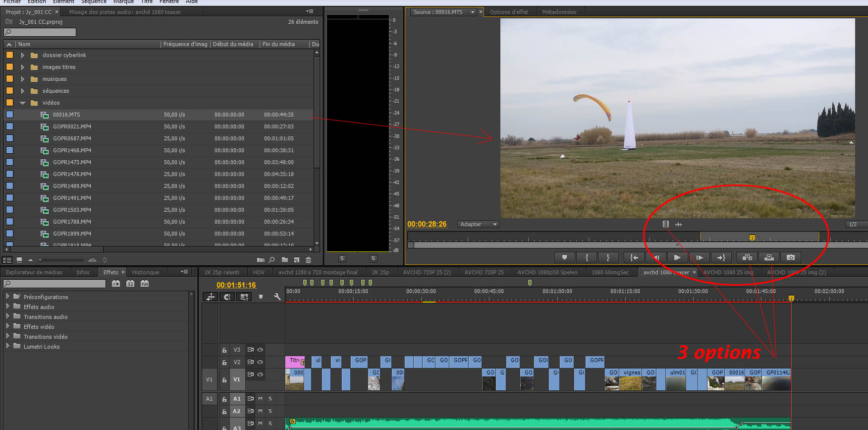Mute audio track A1
Screen dimensions: 868x430
260,399
